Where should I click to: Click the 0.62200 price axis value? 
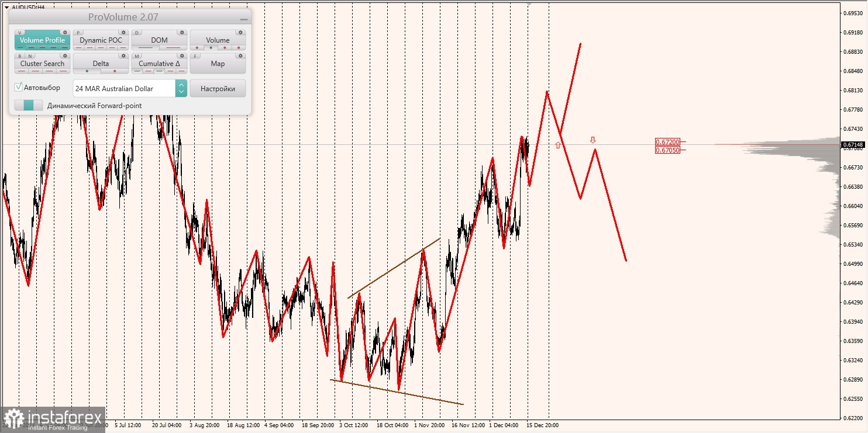tap(853, 418)
